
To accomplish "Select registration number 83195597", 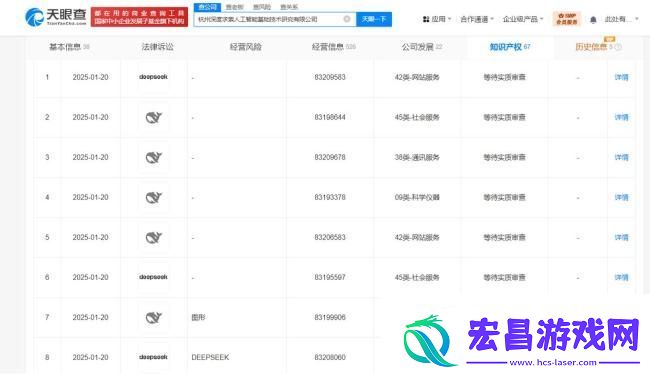I will [330, 277].
